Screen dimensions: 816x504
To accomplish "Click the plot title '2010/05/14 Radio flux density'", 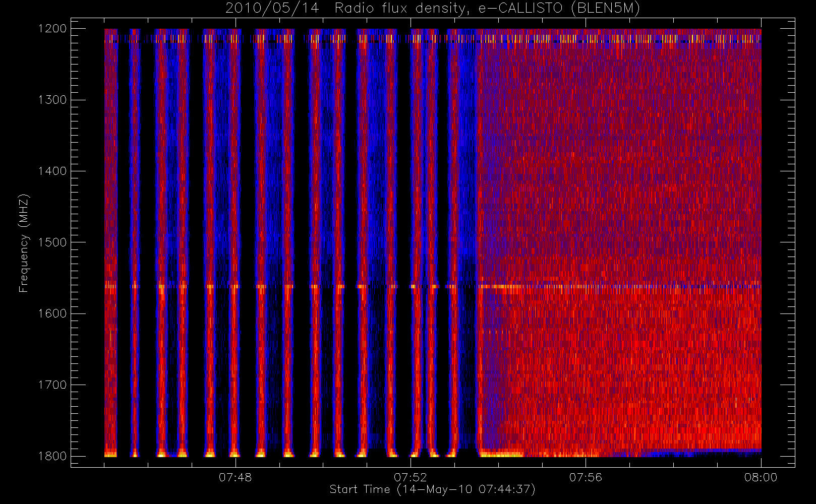I will [x=433, y=9].
